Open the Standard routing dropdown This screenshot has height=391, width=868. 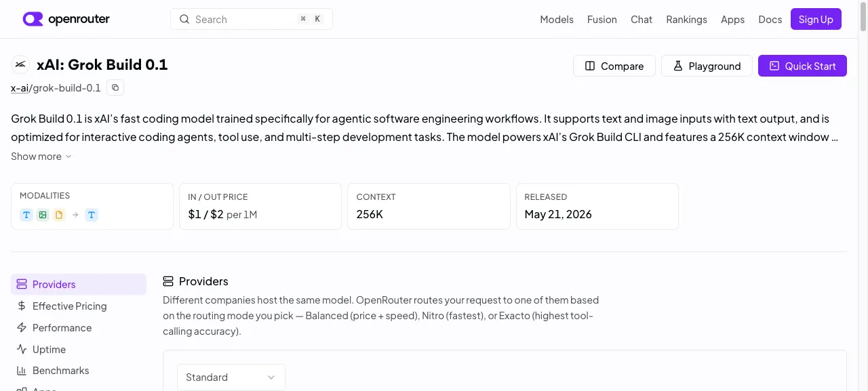(231, 377)
